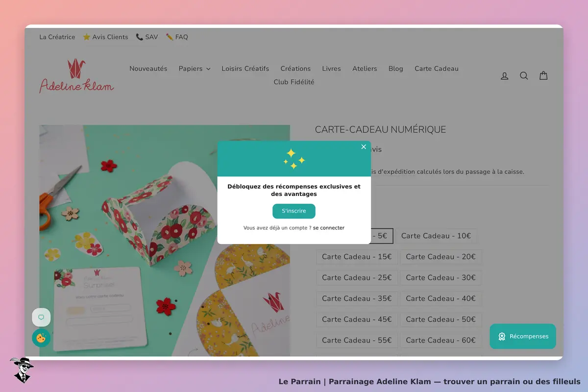Viewport: 588px width, 392px height.
Task: Open the chat widget icon
Action: pyautogui.click(x=41, y=318)
